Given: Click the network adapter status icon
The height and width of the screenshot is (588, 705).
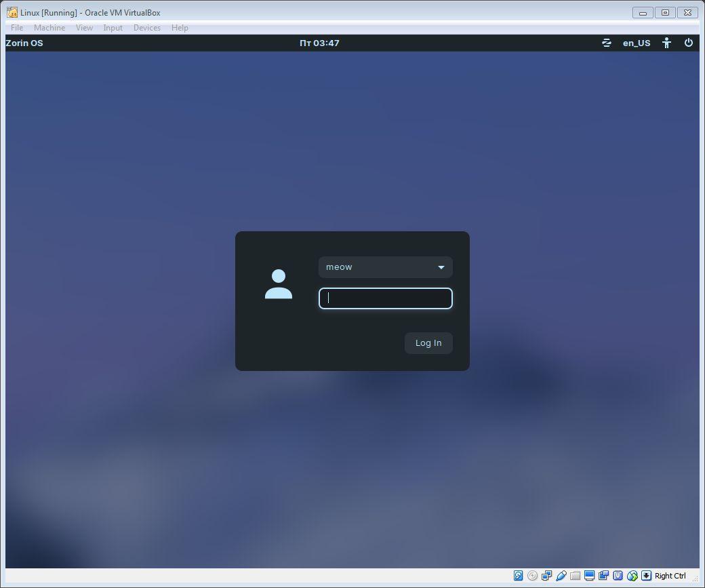Looking at the screenshot, I should [547, 576].
